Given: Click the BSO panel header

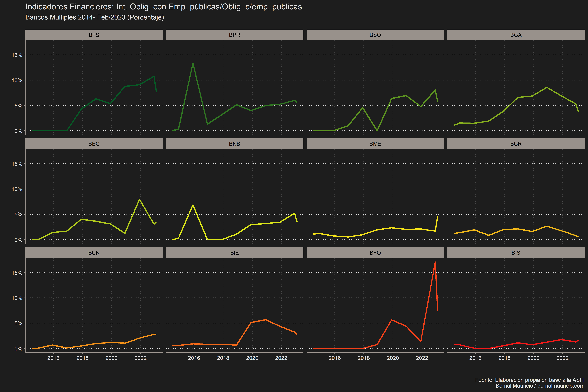Looking at the screenshot, I should click(x=375, y=35).
